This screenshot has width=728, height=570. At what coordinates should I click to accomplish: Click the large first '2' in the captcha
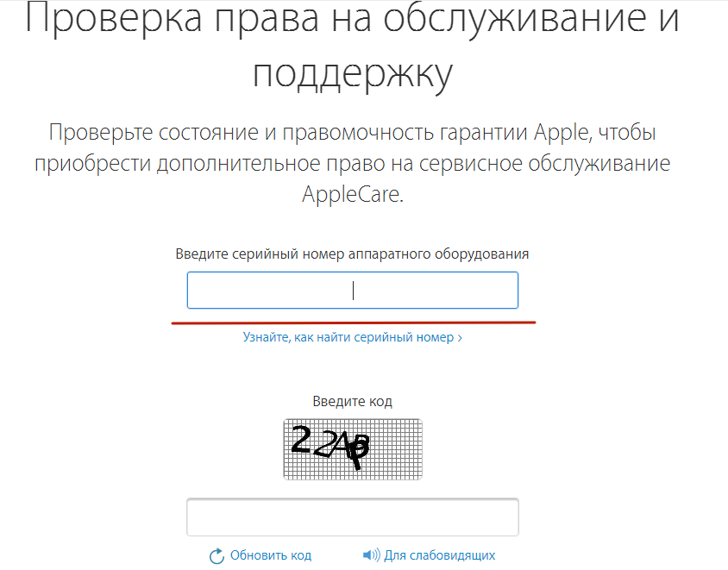301,439
